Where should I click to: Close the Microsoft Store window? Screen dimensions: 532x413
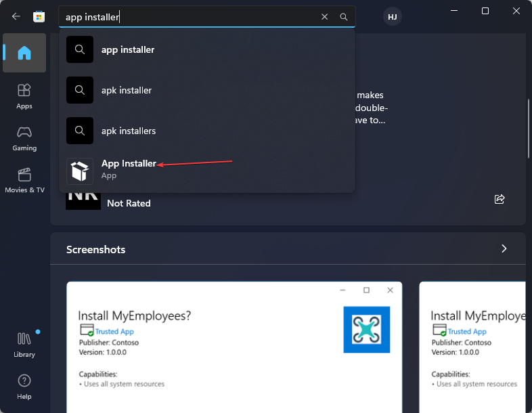[516, 11]
